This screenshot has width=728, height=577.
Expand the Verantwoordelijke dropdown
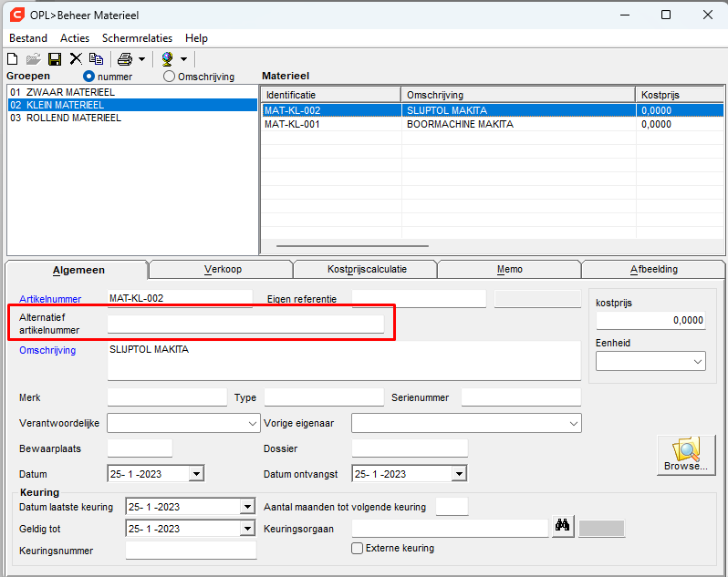252,424
